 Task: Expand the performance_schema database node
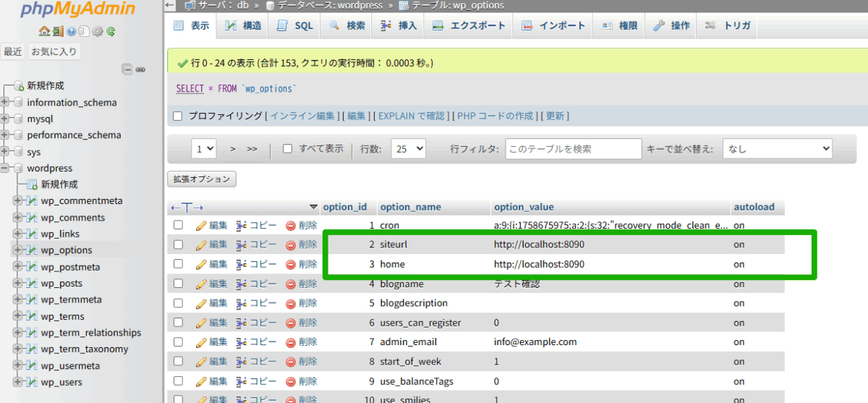click(x=5, y=135)
